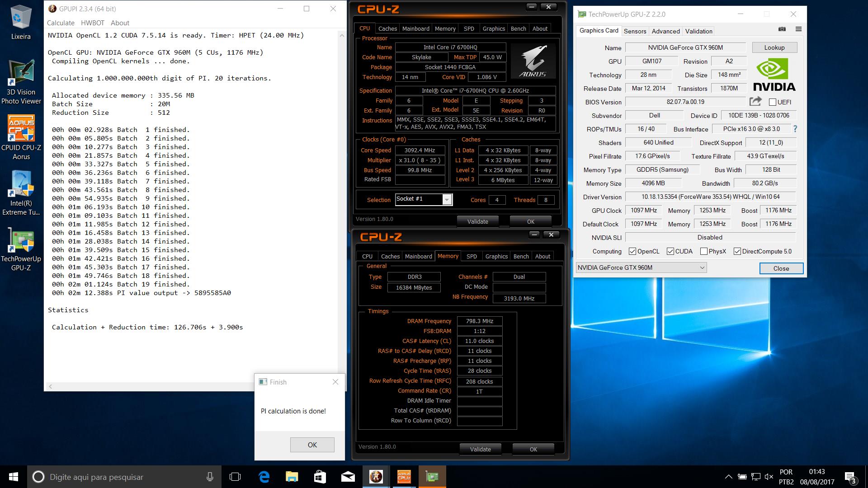868x488 pixels.
Task: Click Validate in upper CPU-Z window
Action: pyautogui.click(x=477, y=221)
